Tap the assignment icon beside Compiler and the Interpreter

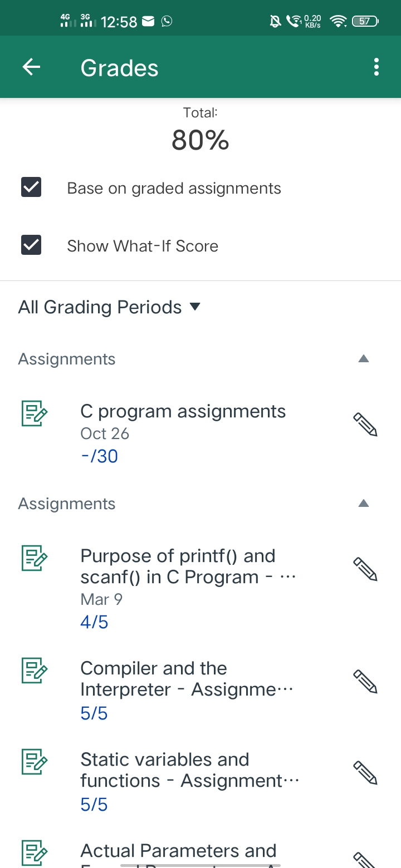35,670
